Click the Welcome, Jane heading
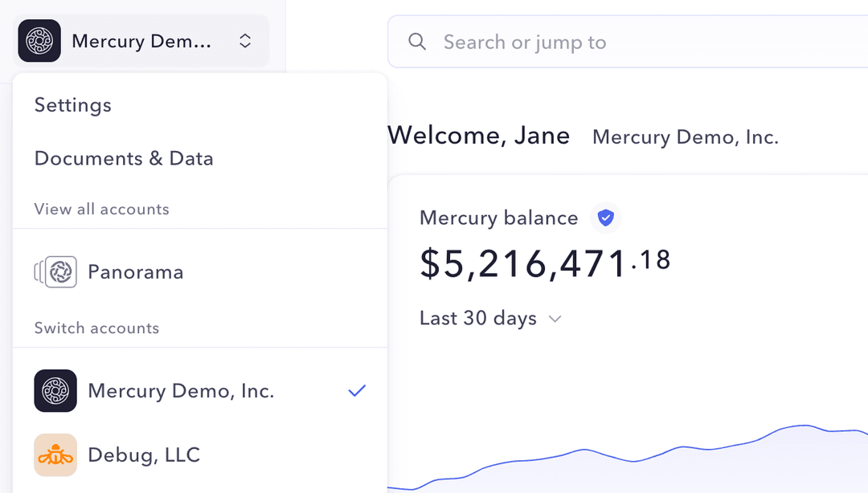The height and width of the screenshot is (493, 868). coord(479,136)
